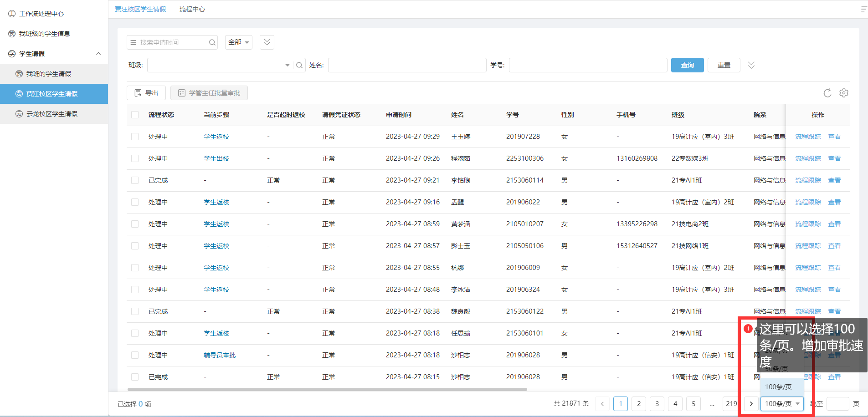Click 查看 for 李冰洁 row
868x417 pixels.
pyautogui.click(x=834, y=290)
